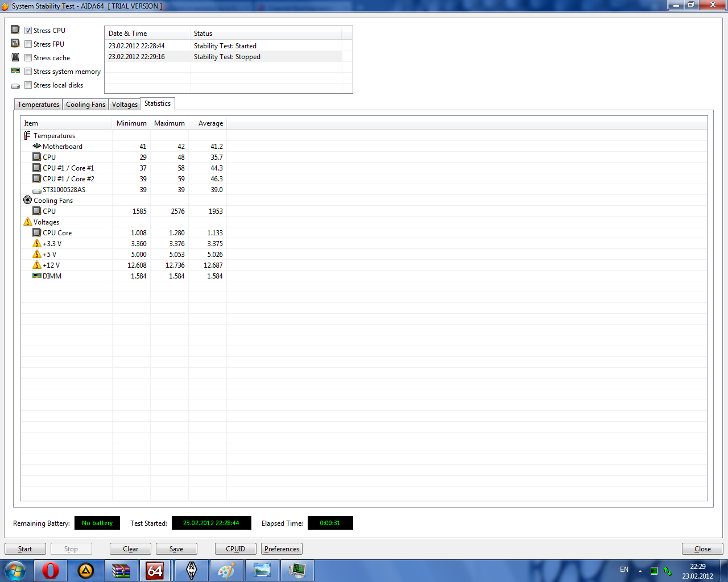
Task: Uncheck the Stress CPU checkbox
Action: 28,30
